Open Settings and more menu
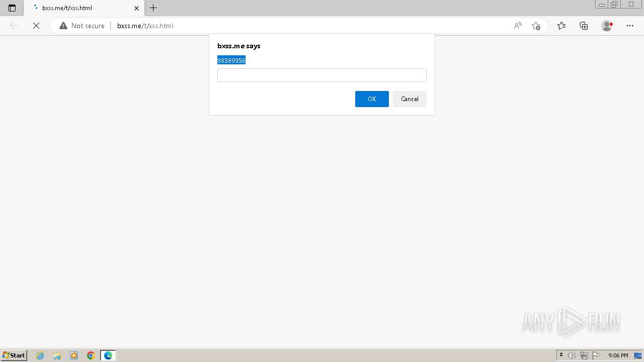644x362 pixels. click(630, 26)
